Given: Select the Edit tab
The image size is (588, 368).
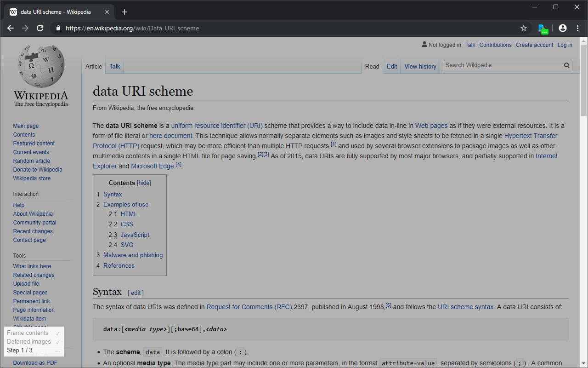Looking at the screenshot, I should coord(391,66).
